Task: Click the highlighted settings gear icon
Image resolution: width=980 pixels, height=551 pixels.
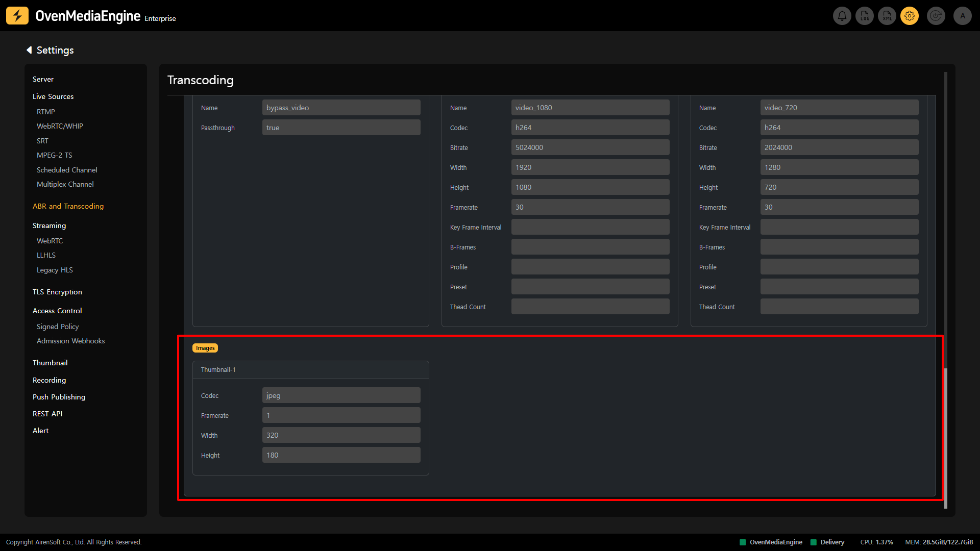Action: (910, 16)
